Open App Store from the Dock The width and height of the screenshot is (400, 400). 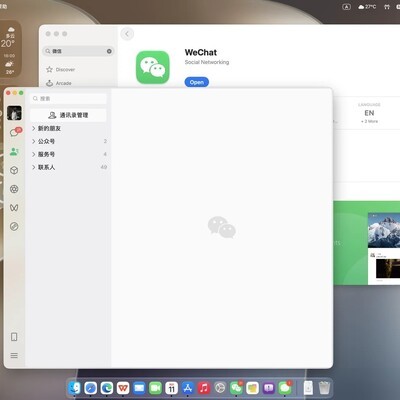tap(188, 388)
